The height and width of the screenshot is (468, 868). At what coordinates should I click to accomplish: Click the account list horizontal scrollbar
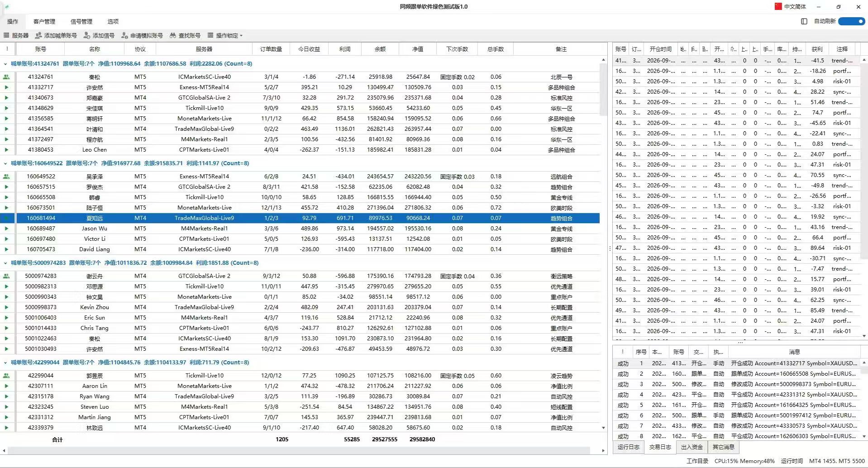299,451
